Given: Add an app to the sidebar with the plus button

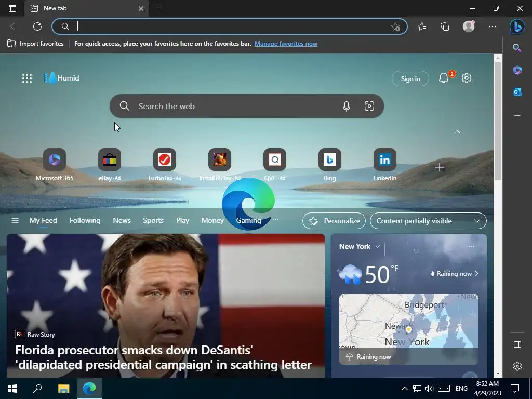Looking at the screenshot, I should tap(517, 116).
